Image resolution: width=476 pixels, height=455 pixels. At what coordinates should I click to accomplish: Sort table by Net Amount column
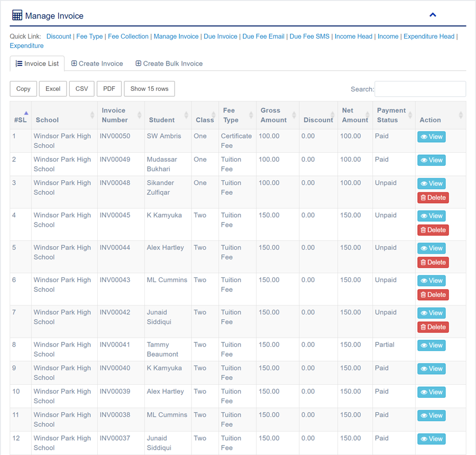coord(355,115)
